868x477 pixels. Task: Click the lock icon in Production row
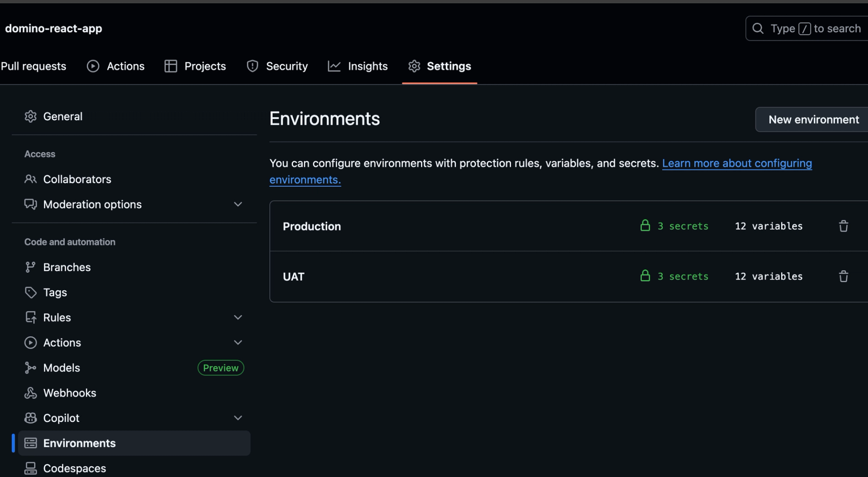pos(645,225)
